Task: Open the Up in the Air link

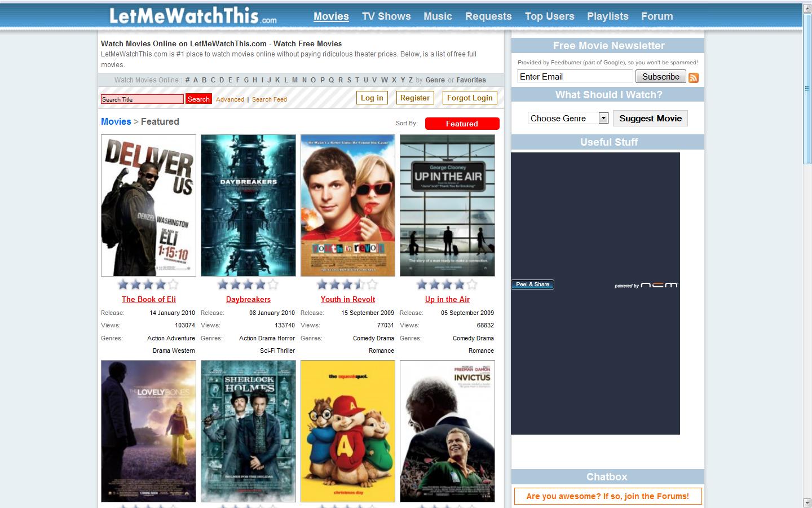Action: (447, 299)
